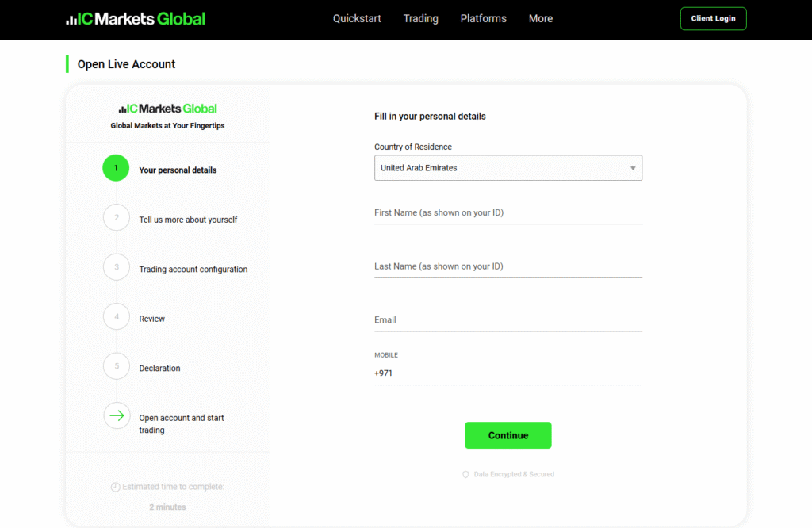The height and width of the screenshot is (528, 812).
Task: Open the Trading menu
Action: (x=420, y=18)
